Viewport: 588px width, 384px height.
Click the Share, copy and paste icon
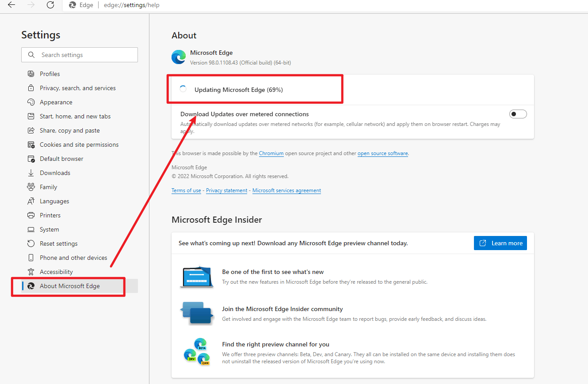[31, 130]
